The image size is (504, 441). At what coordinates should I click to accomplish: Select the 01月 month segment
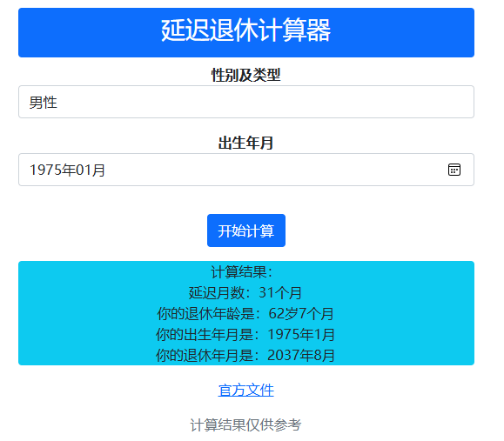(91, 170)
